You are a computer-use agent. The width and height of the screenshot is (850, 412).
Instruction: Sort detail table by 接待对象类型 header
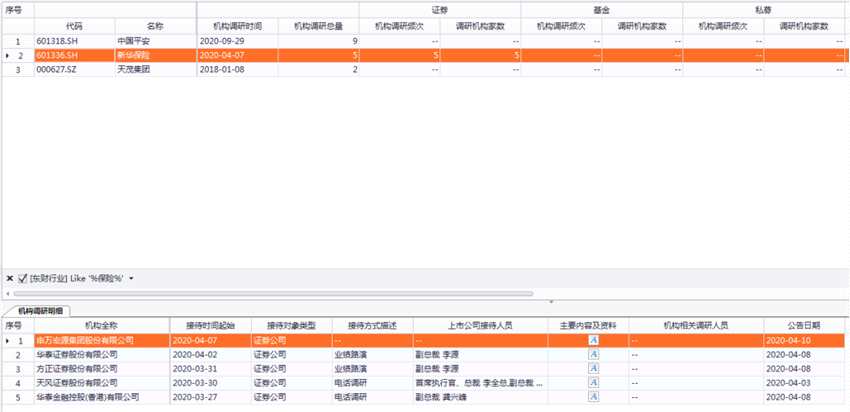[292, 326]
